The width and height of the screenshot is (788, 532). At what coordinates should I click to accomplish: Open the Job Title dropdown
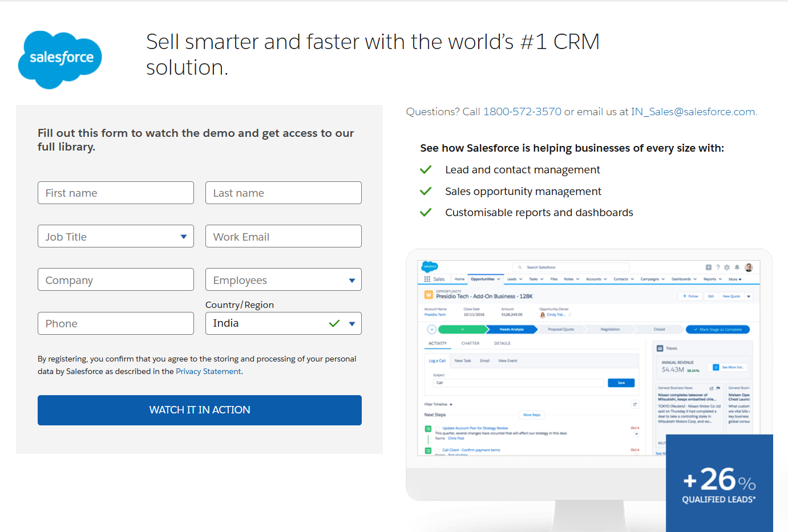click(x=116, y=236)
